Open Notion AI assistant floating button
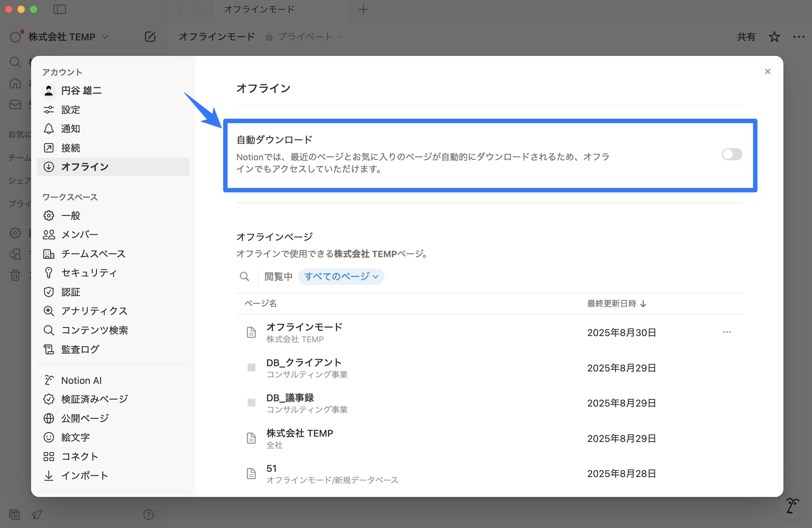812x528 pixels. 792,506
